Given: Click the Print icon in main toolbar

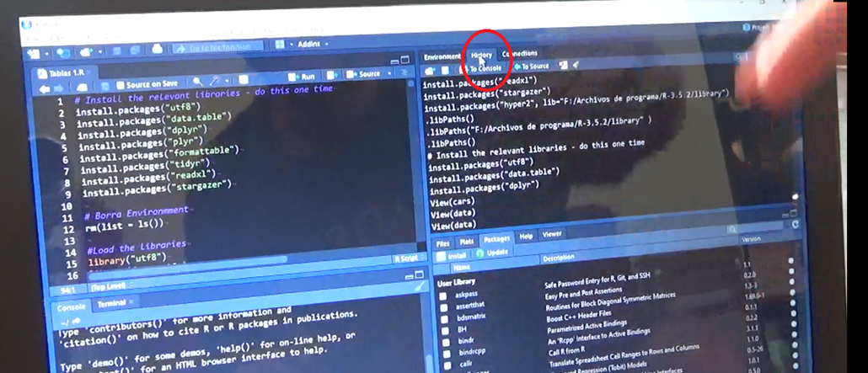Looking at the screenshot, I should (158, 49).
